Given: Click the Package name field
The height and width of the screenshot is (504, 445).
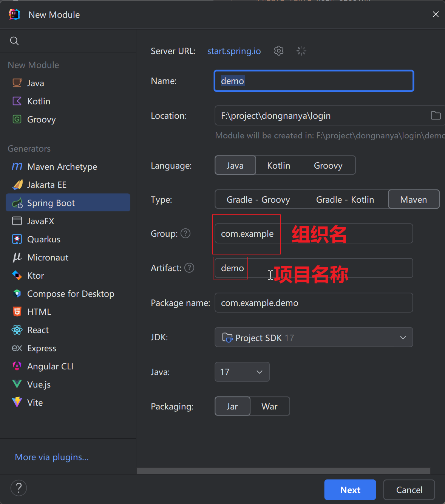Looking at the screenshot, I should (x=314, y=302).
